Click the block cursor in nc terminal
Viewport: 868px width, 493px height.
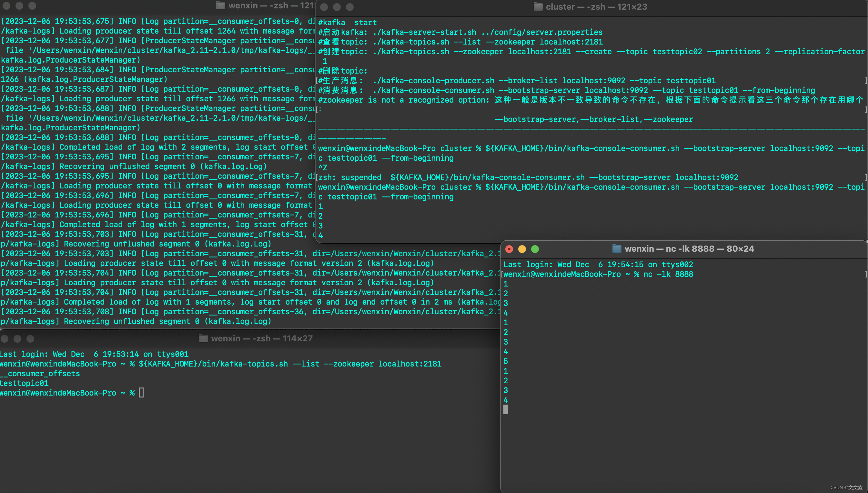click(505, 410)
